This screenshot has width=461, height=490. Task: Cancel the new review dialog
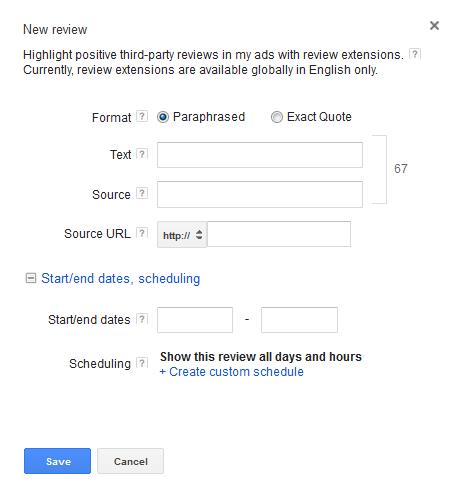pos(130,461)
